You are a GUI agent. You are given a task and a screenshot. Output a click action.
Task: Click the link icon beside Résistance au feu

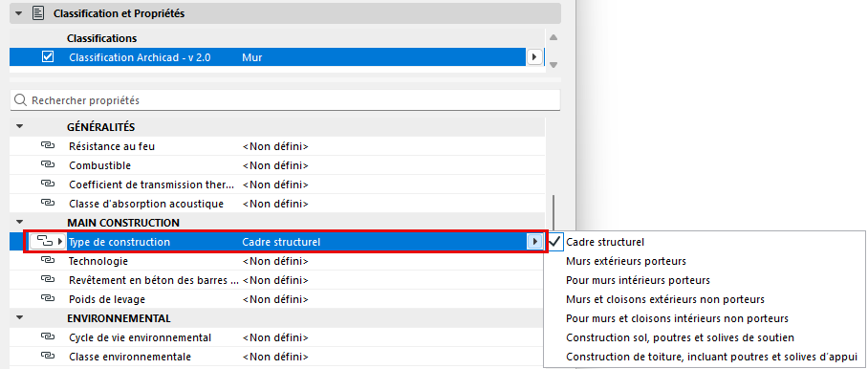click(x=48, y=146)
